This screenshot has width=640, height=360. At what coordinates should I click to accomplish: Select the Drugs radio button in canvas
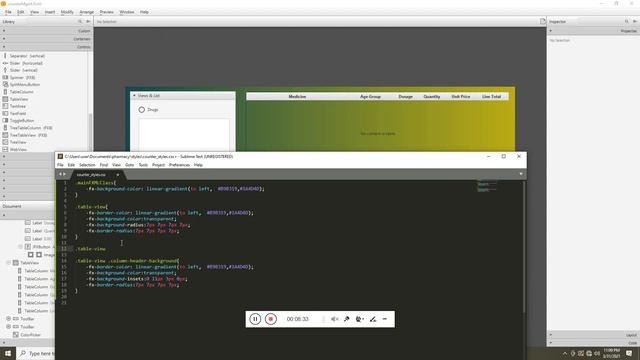click(142, 110)
